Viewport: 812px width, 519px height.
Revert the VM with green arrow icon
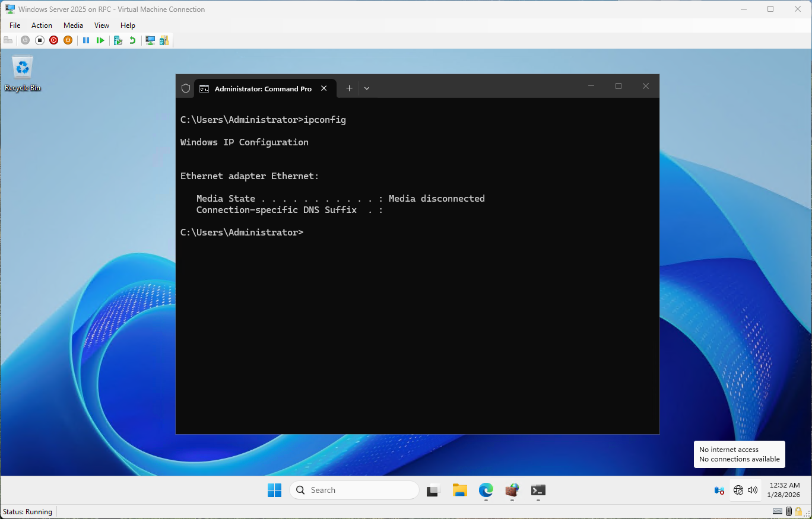pos(132,40)
